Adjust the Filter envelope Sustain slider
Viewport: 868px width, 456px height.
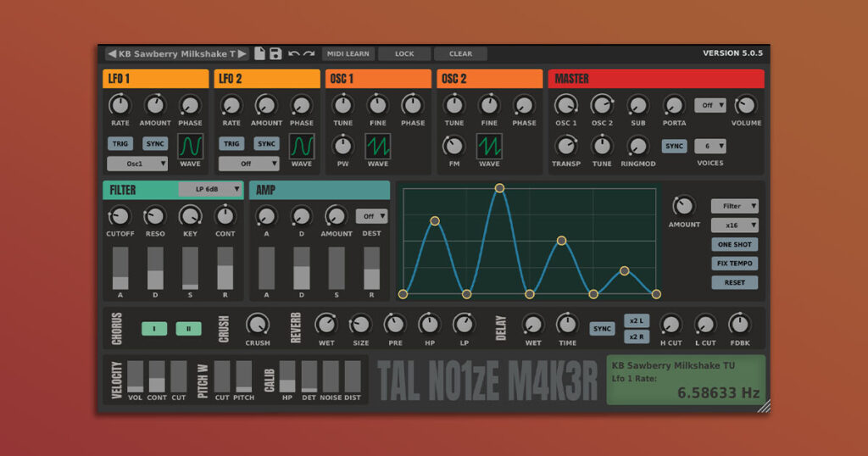(x=190, y=269)
